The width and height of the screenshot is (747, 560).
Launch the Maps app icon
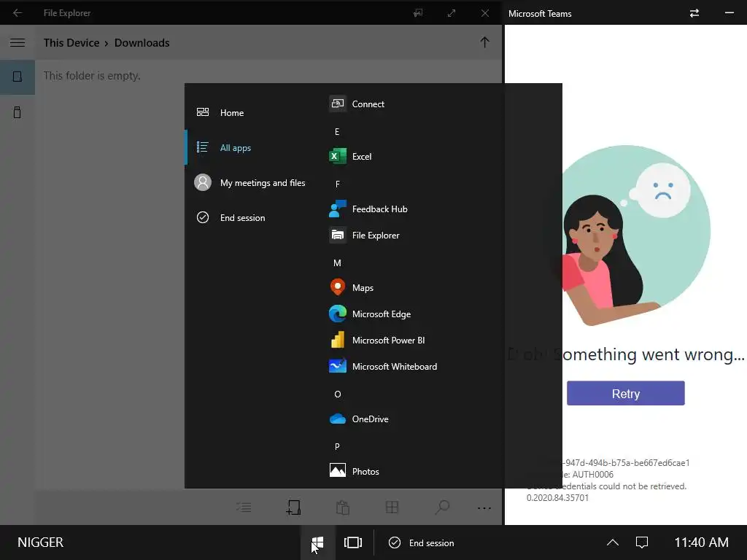(338, 287)
